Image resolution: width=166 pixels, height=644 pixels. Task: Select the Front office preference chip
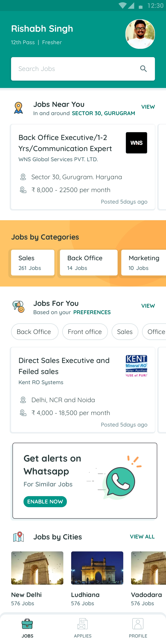click(x=85, y=332)
